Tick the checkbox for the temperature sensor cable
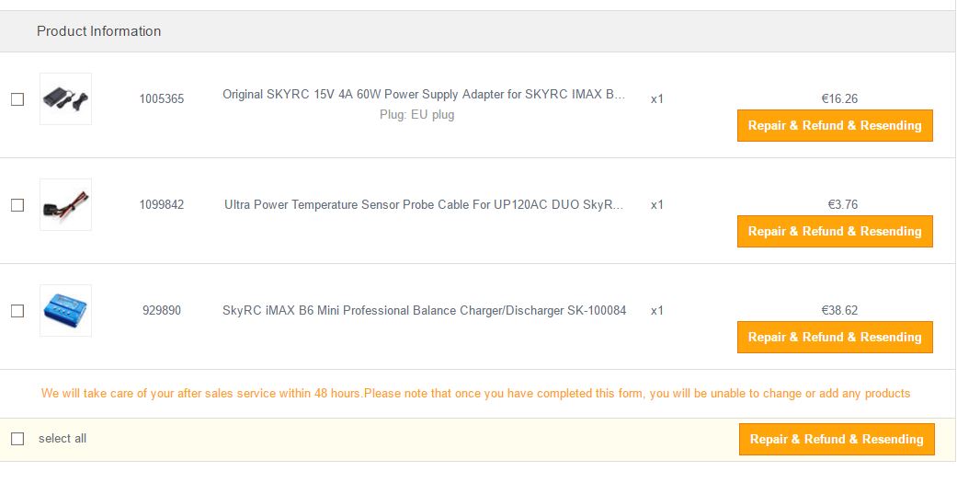Image resolution: width=980 pixels, height=483 pixels. pyautogui.click(x=17, y=205)
